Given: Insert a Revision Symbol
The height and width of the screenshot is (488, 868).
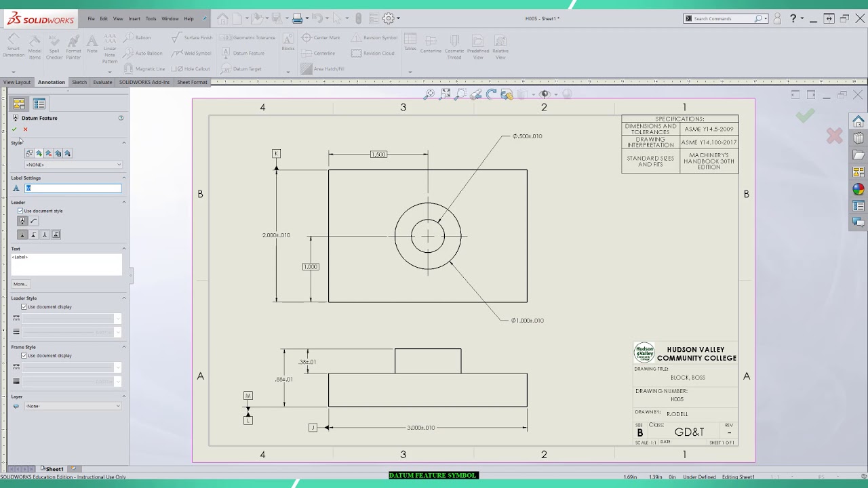Looking at the screenshot, I should 374,38.
